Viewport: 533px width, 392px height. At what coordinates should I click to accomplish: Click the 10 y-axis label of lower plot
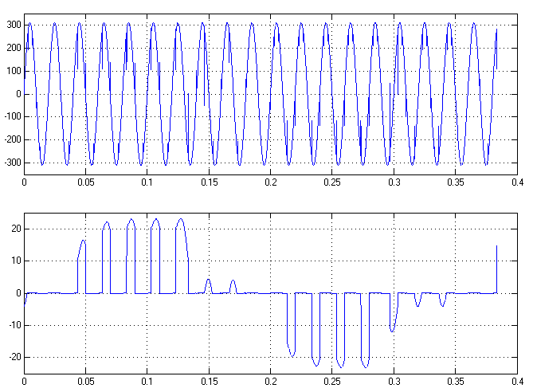[16, 261]
